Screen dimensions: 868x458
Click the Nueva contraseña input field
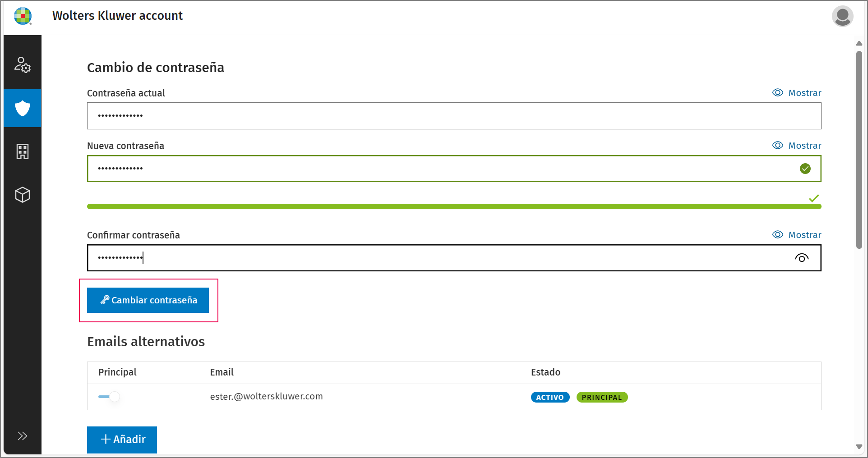point(454,169)
